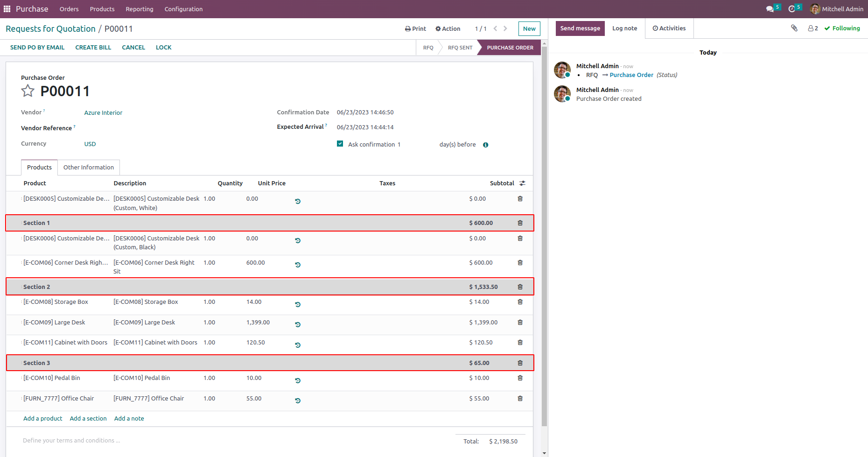This screenshot has width=868, height=457.
Task: Expand the Action dropdown menu
Action: tap(448, 29)
